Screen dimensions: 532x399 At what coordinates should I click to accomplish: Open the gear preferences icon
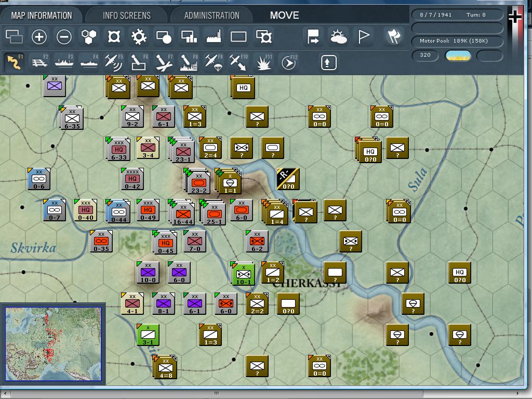139,37
